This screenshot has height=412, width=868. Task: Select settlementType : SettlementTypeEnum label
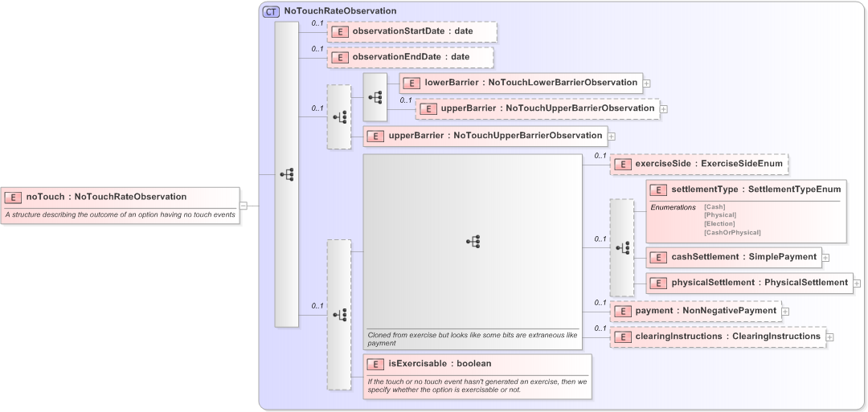point(755,190)
